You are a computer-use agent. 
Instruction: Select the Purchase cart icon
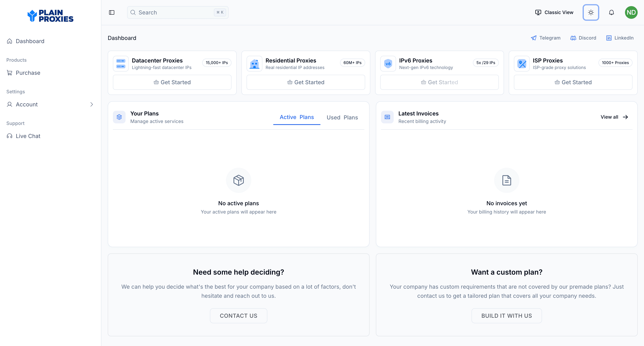(10, 73)
